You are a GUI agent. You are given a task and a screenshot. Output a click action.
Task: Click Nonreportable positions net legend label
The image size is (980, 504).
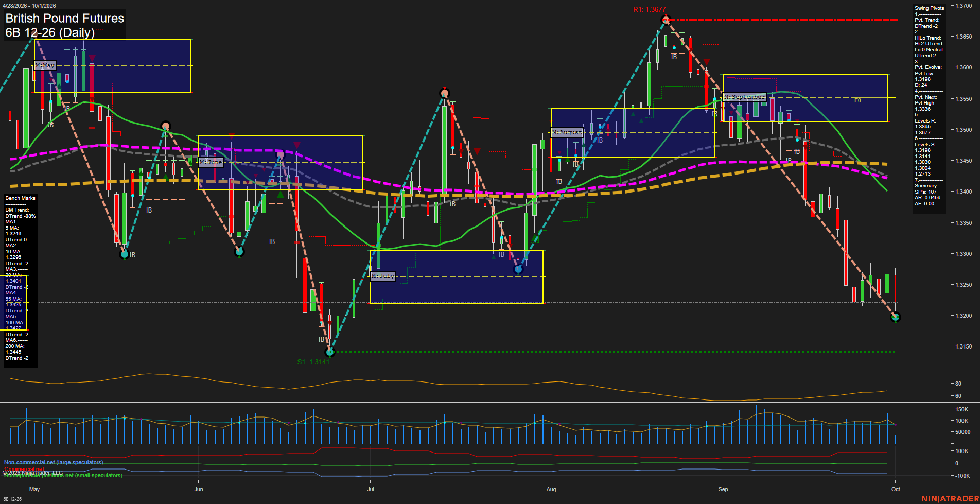click(x=63, y=476)
